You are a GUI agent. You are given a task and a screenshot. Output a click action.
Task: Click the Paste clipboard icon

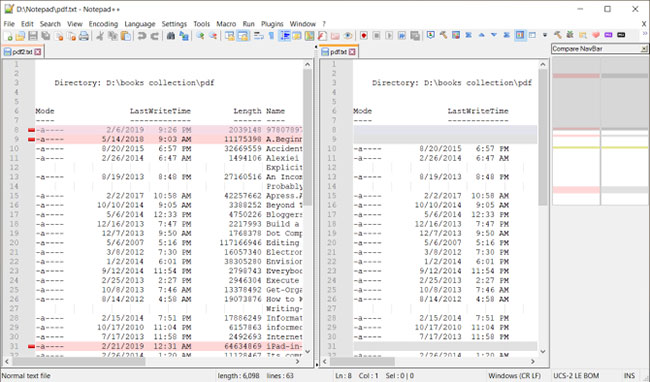point(126,36)
